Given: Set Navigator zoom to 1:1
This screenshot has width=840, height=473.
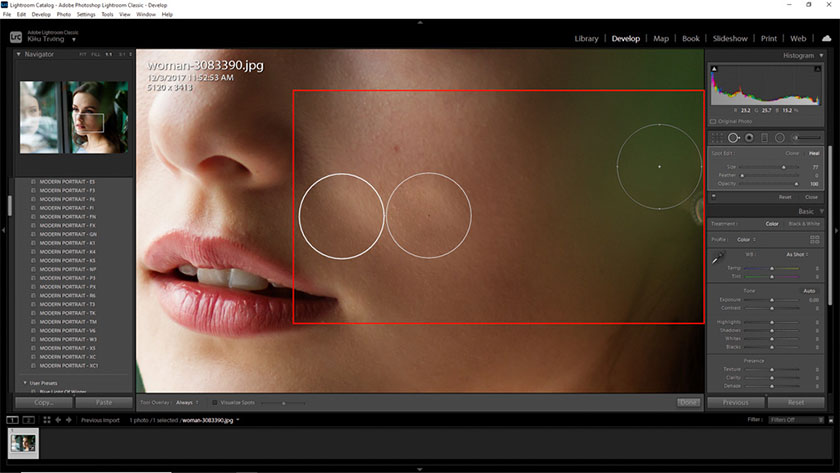Looking at the screenshot, I should (x=109, y=54).
